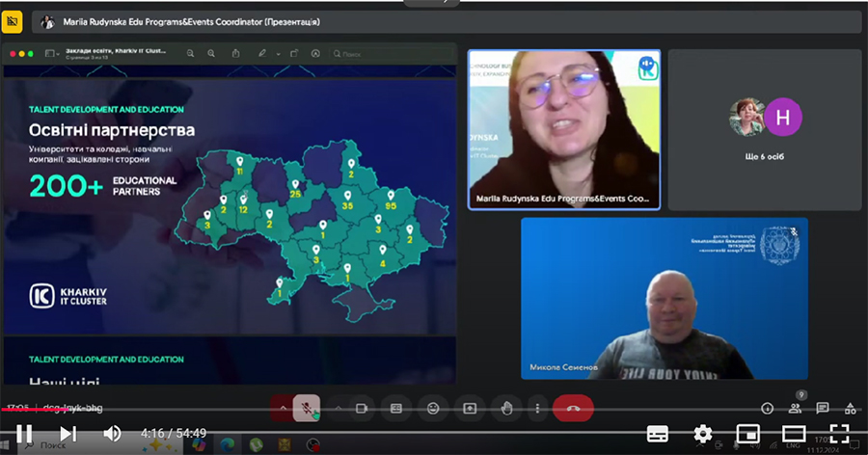The height and width of the screenshot is (455, 868).
Task: Open the Ще 6 осіб participants tile
Action: tap(765, 130)
